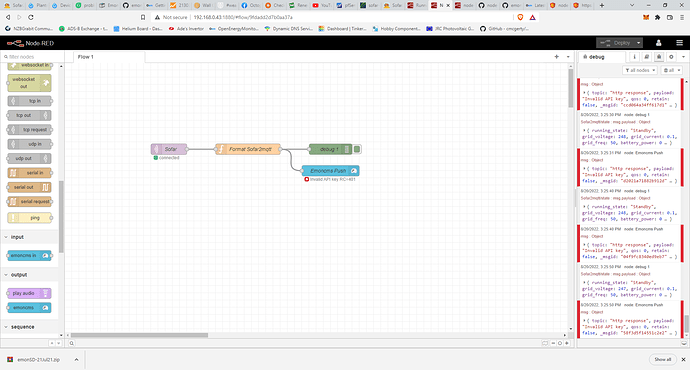Open the new browser tab plus
This screenshot has height=370, width=690.
602,5
